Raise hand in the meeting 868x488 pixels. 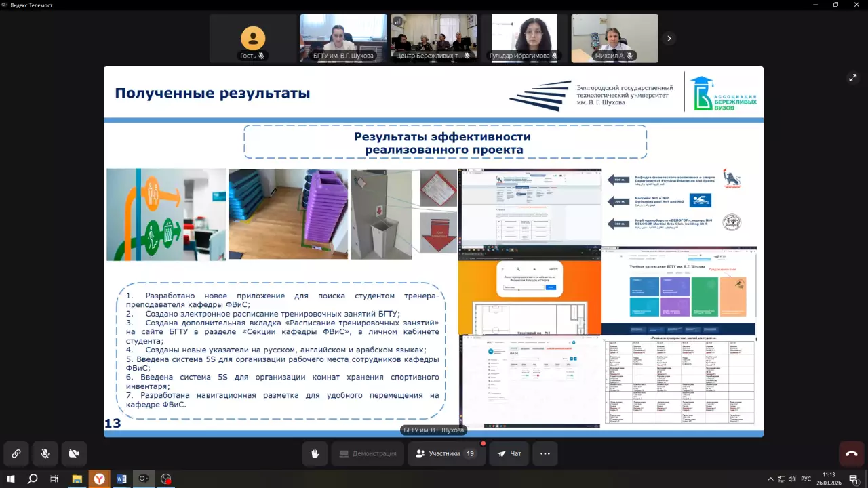pyautogui.click(x=315, y=453)
